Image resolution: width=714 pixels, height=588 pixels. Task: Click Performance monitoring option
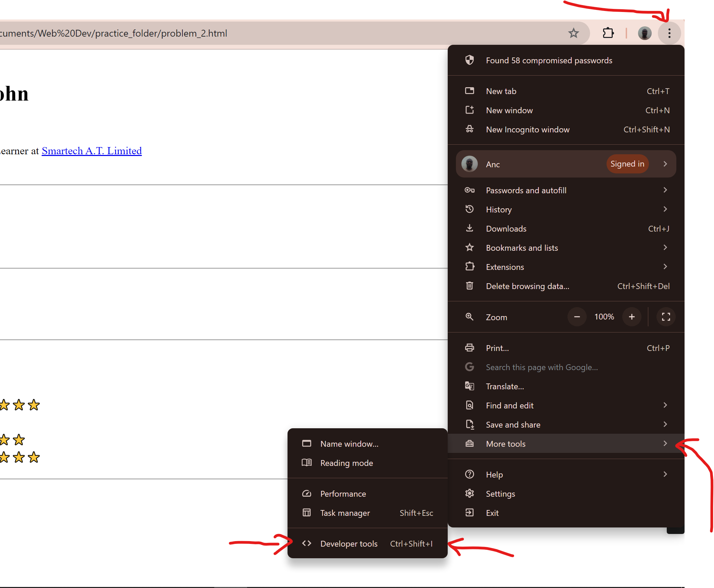pyautogui.click(x=343, y=493)
